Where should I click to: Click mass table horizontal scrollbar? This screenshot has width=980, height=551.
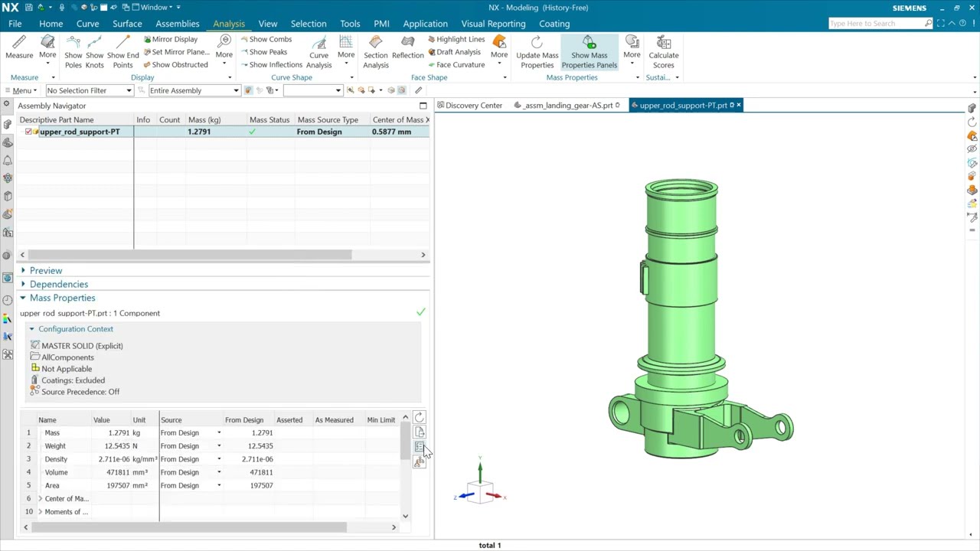click(x=190, y=527)
